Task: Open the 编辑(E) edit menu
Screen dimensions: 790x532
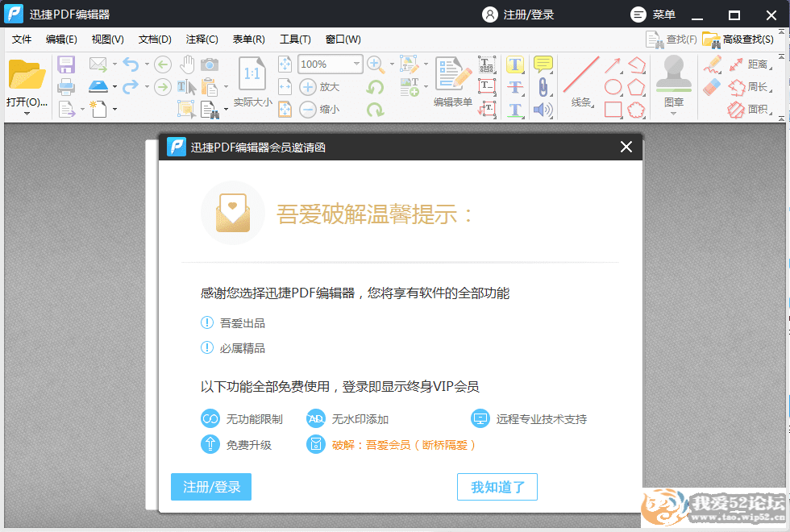Action: [61, 39]
